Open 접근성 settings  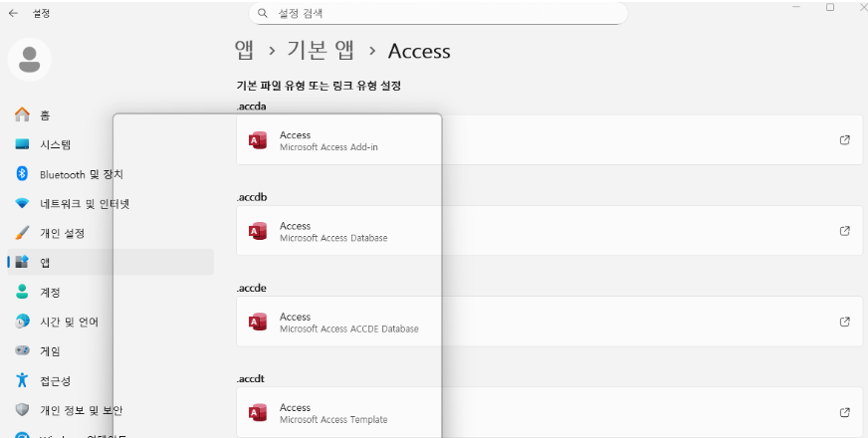click(110, 380)
